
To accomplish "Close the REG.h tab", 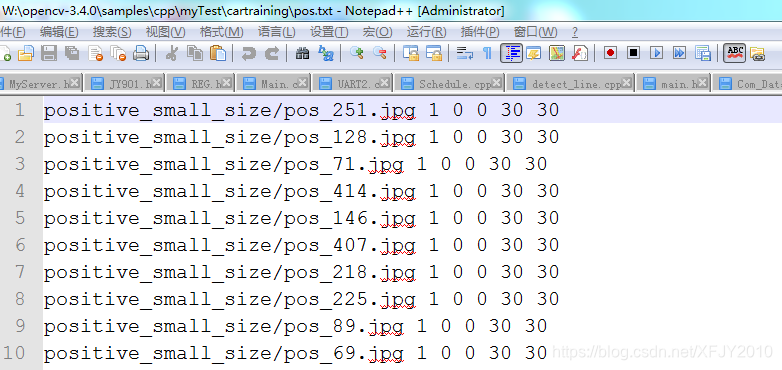I will pos(226,83).
